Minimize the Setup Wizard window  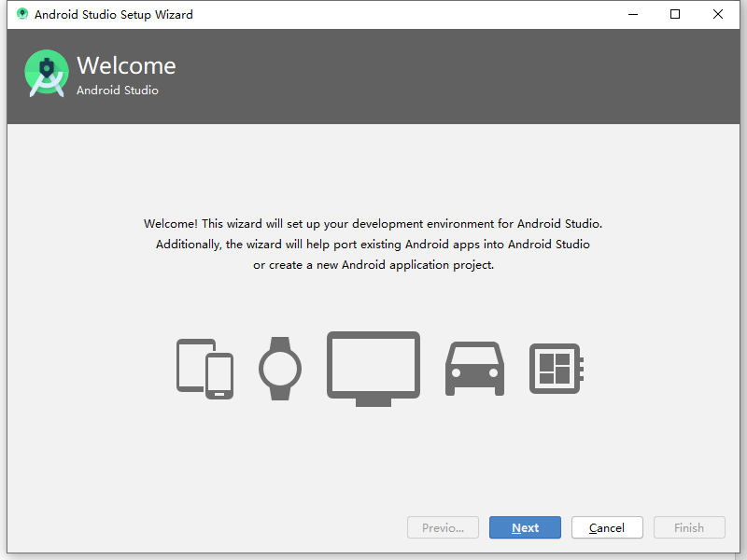click(x=633, y=14)
